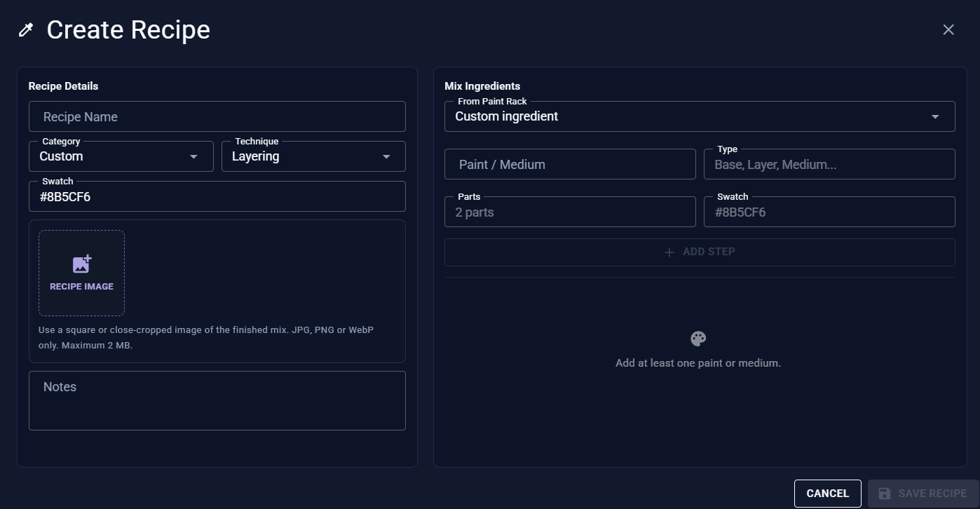This screenshot has width=980, height=509.
Task: Click the plus icon on Add Step
Action: (x=669, y=252)
